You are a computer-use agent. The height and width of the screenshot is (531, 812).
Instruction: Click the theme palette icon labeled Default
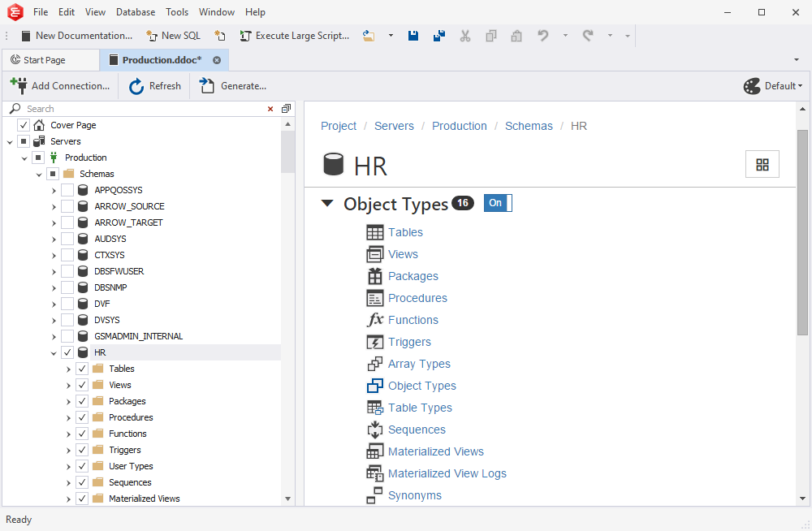[x=750, y=85]
